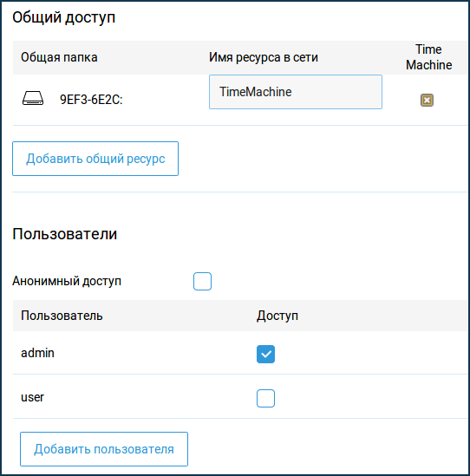Viewport: 470px width, 476px height.
Task: Enable access for the user account
Action: (x=265, y=398)
